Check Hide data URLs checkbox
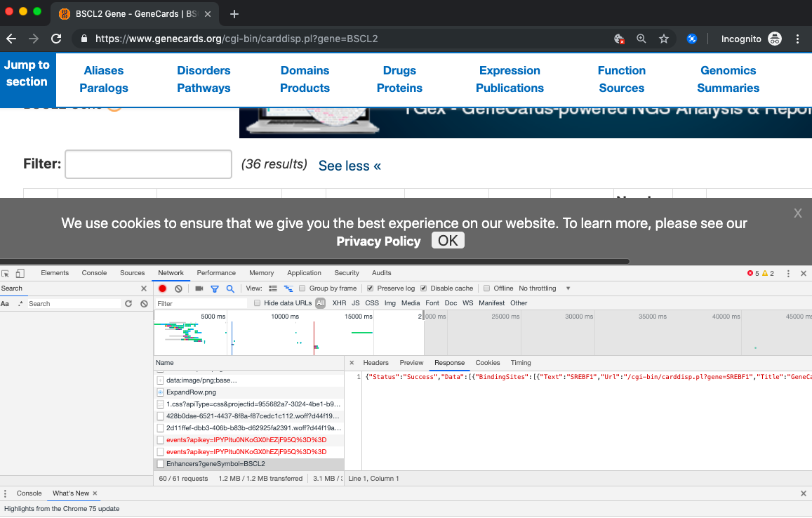 [257, 303]
